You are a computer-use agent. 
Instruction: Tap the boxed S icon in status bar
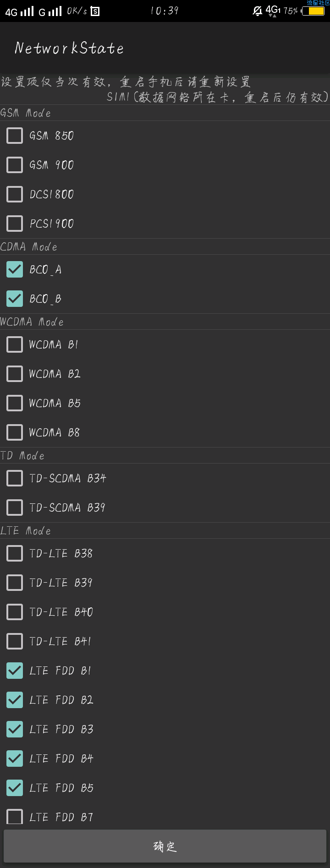coord(95,11)
